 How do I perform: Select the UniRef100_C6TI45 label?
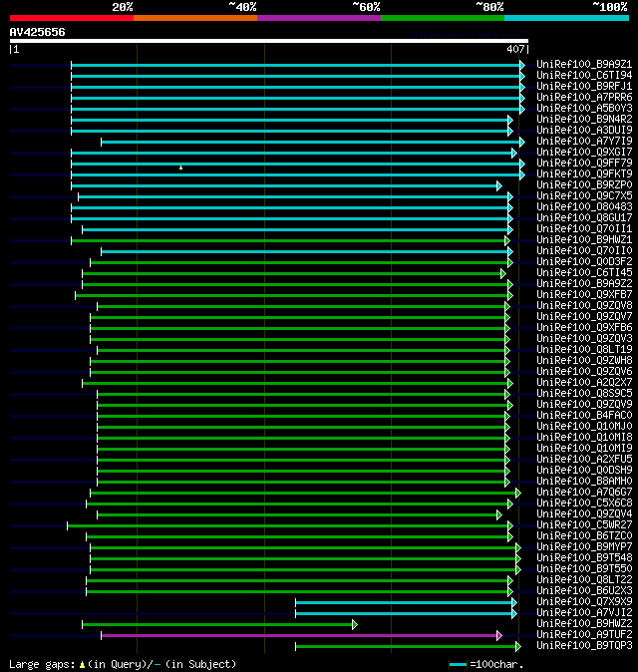(x=584, y=272)
